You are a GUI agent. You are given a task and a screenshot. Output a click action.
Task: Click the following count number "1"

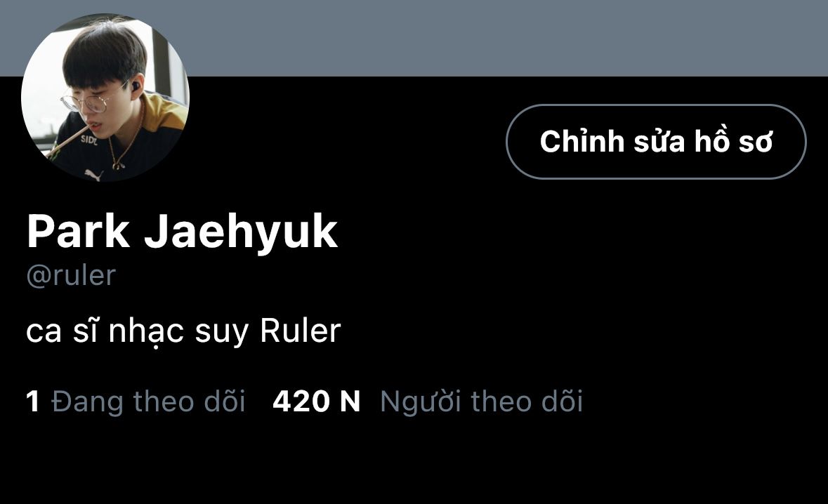click(x=33, y=402)
